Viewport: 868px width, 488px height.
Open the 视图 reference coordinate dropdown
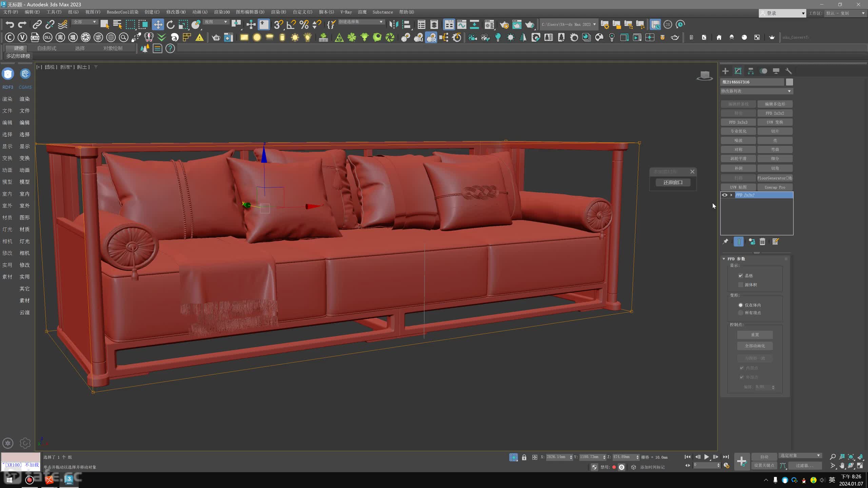coord(216,22)
